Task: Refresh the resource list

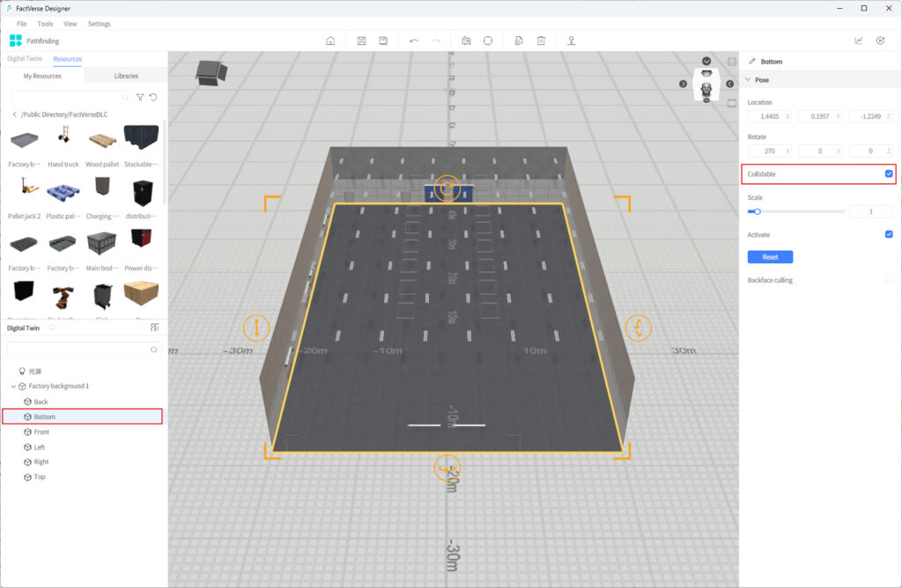Action: 153,97
